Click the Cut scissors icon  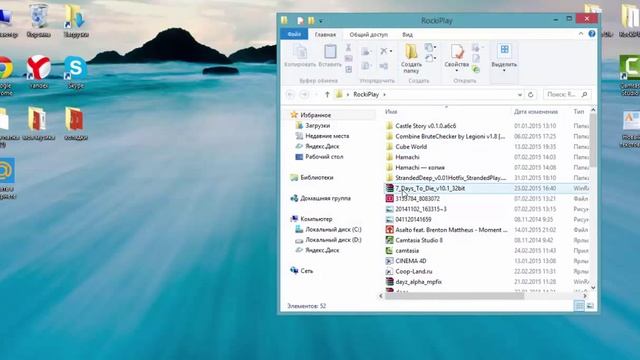point(348,48)
